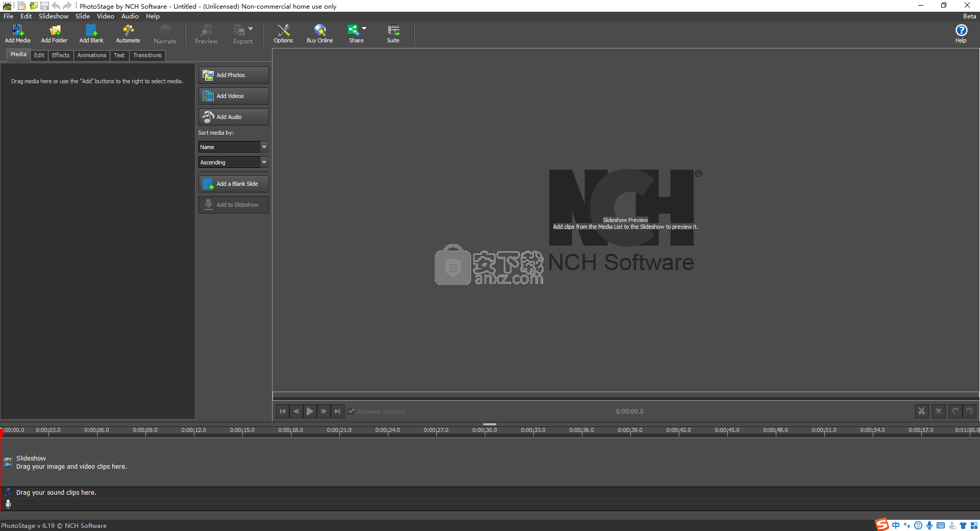Click the Add Videos button
980x531 pixels.
pyautogui.click(x=234, y=96)
